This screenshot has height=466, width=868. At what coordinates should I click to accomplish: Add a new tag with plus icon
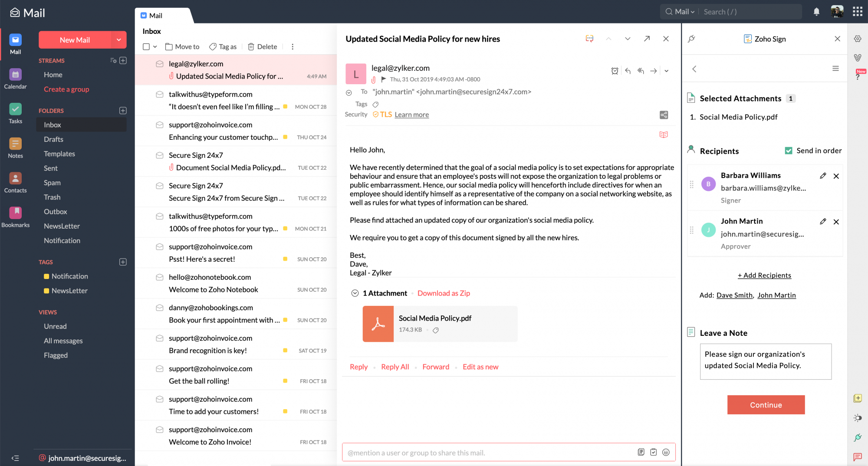123,262
